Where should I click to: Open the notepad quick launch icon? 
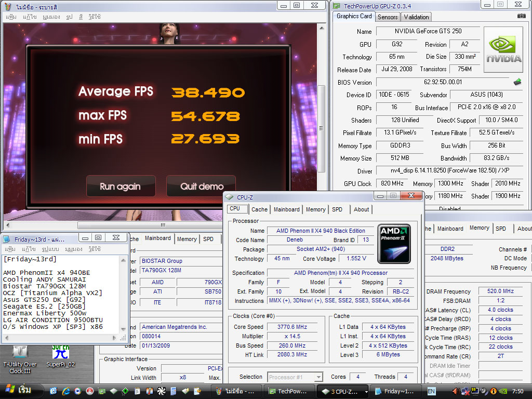pos(137,391)
